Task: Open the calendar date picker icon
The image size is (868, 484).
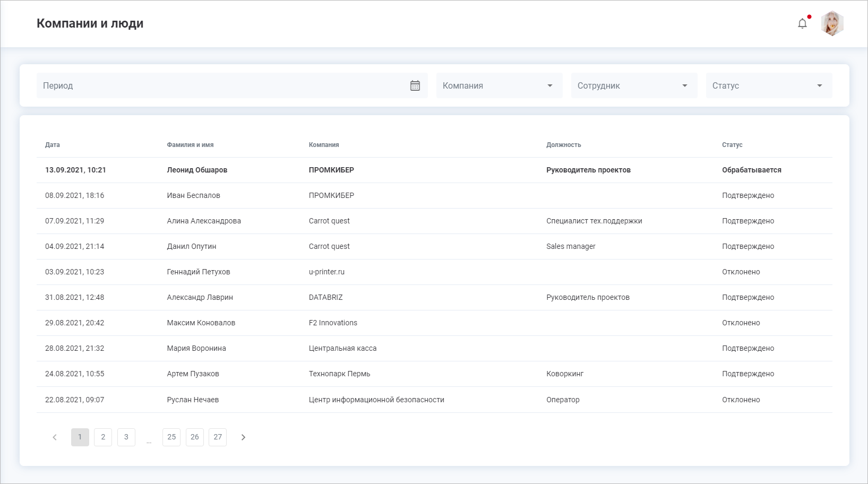Action: (415, 85)
